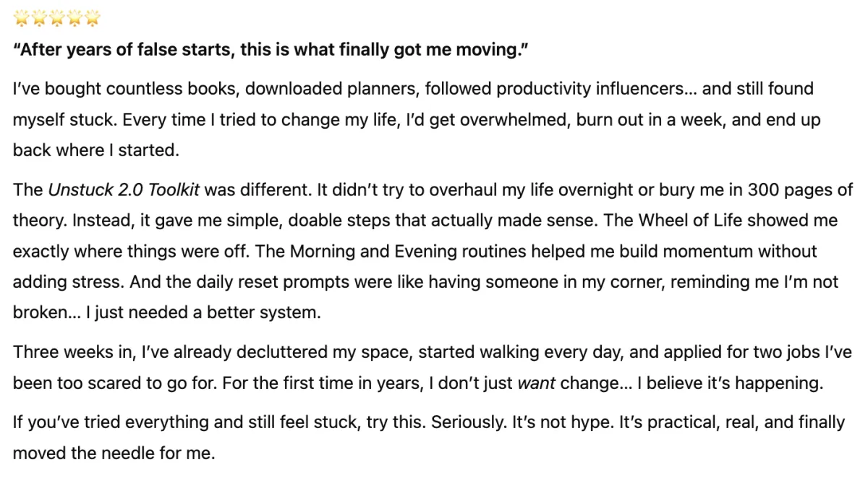The width and height of the screenshot is (868, 478).
Task: Click the bold review headline quote
Action: point(270,52)
